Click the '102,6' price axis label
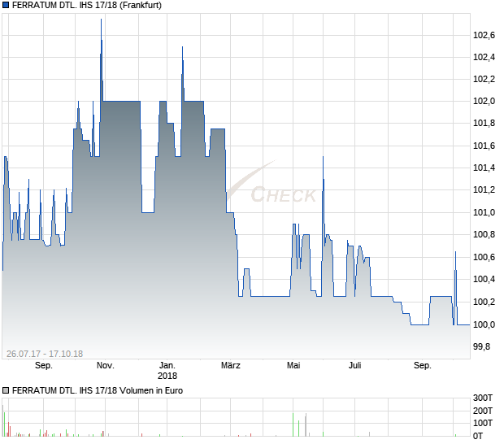 coord(484,35)
